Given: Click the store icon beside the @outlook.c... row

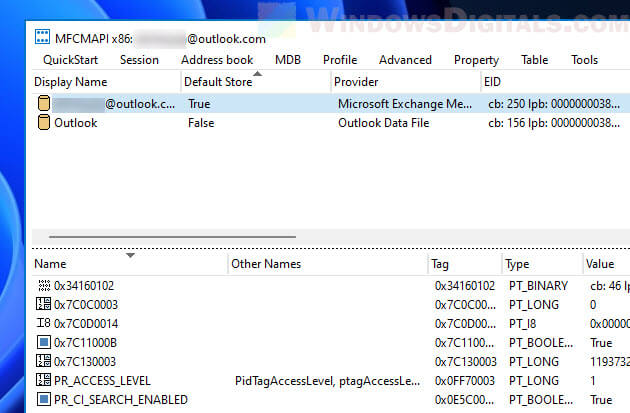Looking at the screenshot, I should click(x=44, y=103).
